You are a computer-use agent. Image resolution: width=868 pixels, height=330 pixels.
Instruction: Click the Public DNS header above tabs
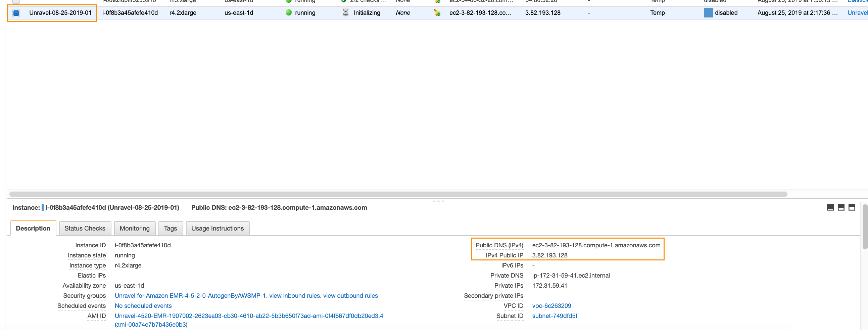pos(279,208)
